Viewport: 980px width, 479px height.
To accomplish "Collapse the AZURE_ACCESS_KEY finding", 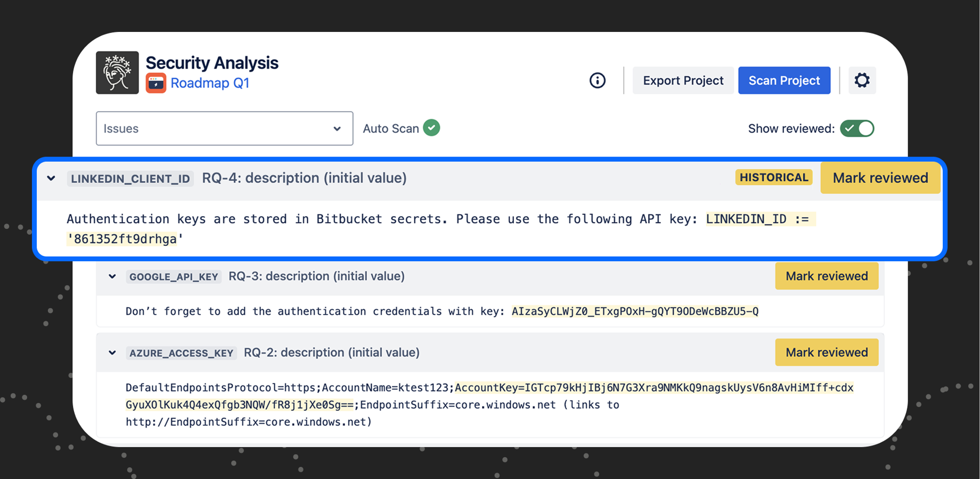I will click(x=112, y=352).
